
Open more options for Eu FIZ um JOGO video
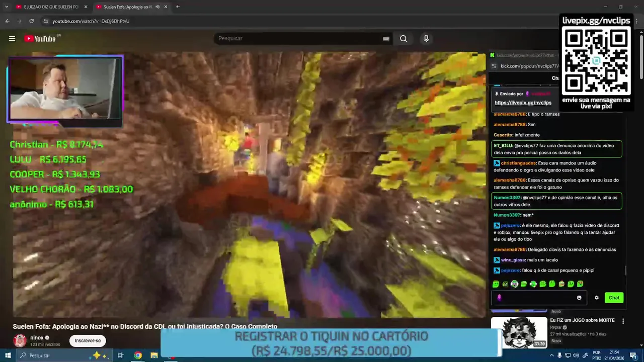623,321
